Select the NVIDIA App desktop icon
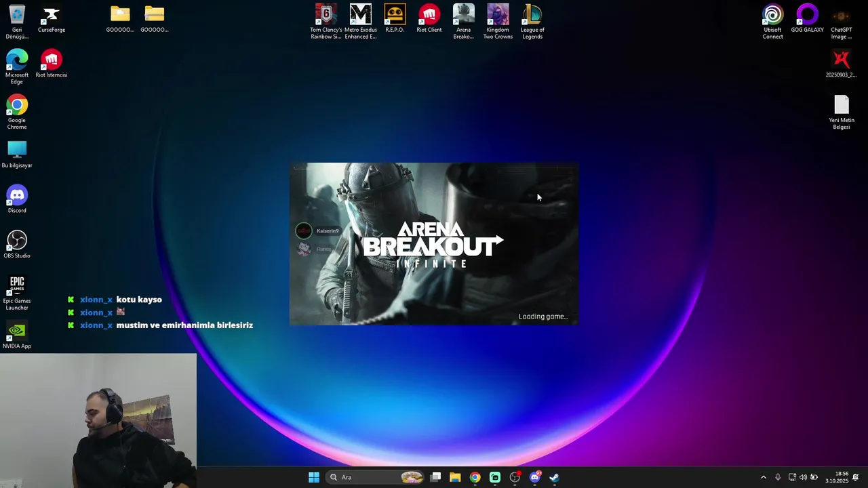868x488 pixels. tap(17, 335)
